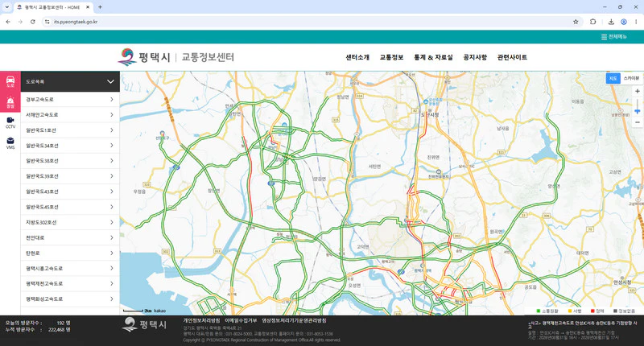Select 평택제천고속도로 in road list

pyautogui.click(x=70, y=283)
